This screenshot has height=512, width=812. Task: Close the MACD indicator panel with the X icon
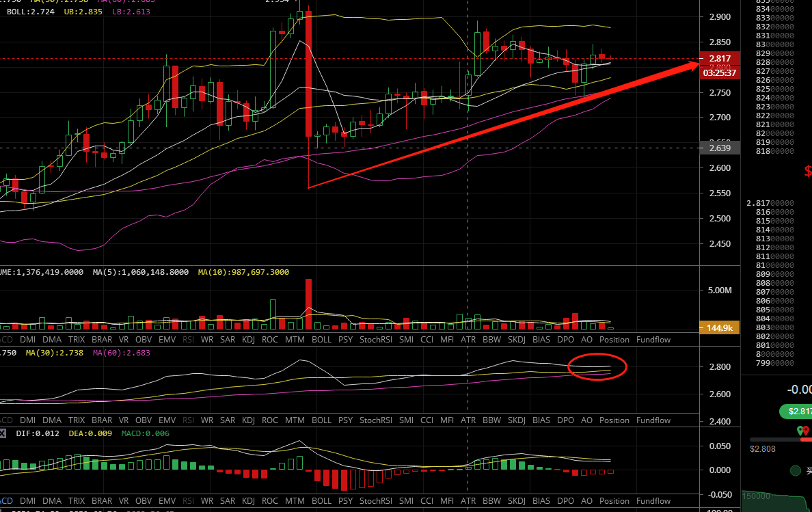click(x=3, y=433)
